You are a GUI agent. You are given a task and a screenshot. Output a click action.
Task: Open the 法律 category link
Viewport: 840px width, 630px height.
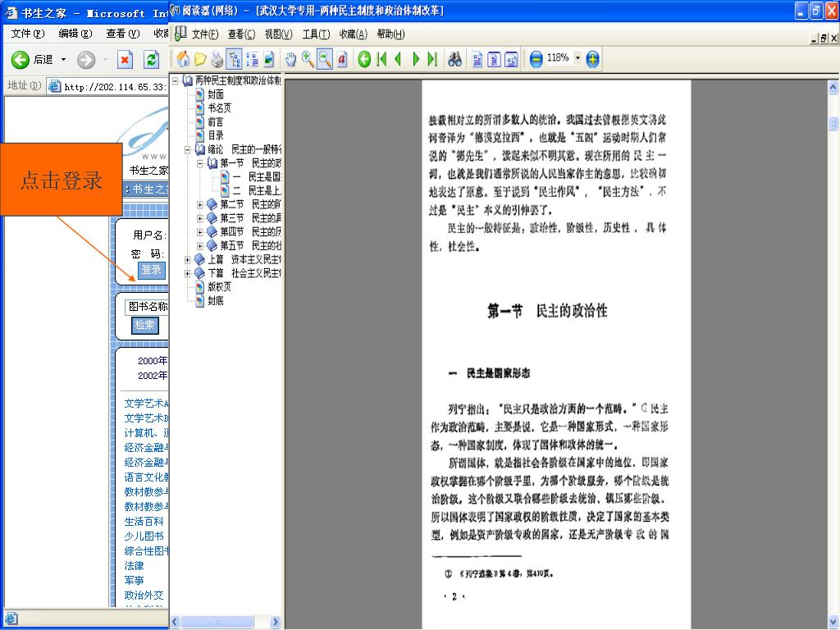tap(134, 566)
